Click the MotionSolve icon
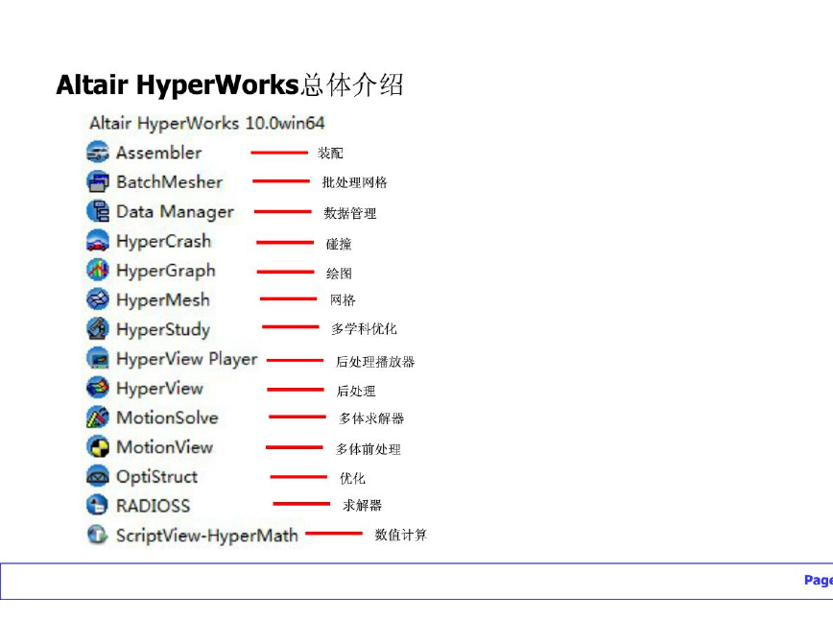This screenshot has width=833, height=644. point(98,417)
